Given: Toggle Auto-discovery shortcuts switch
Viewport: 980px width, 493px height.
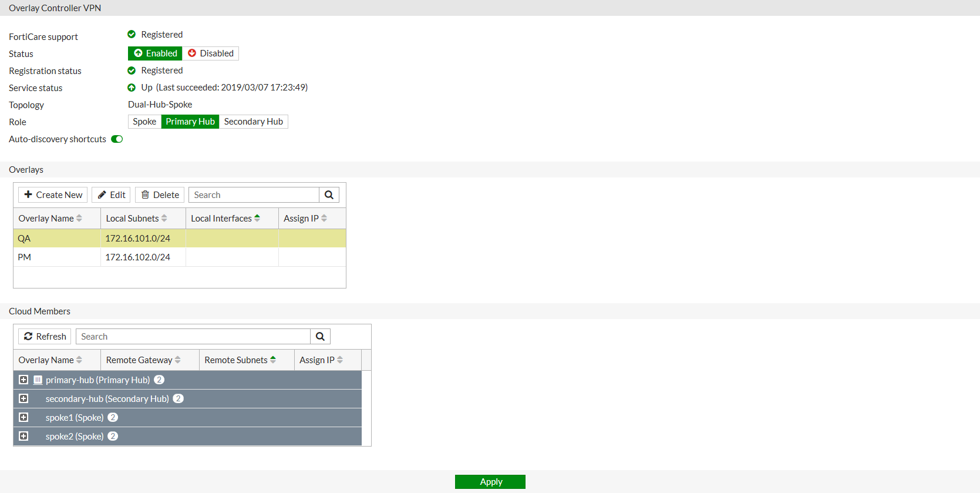Looking at the screenshot, I should pos(117,139).
